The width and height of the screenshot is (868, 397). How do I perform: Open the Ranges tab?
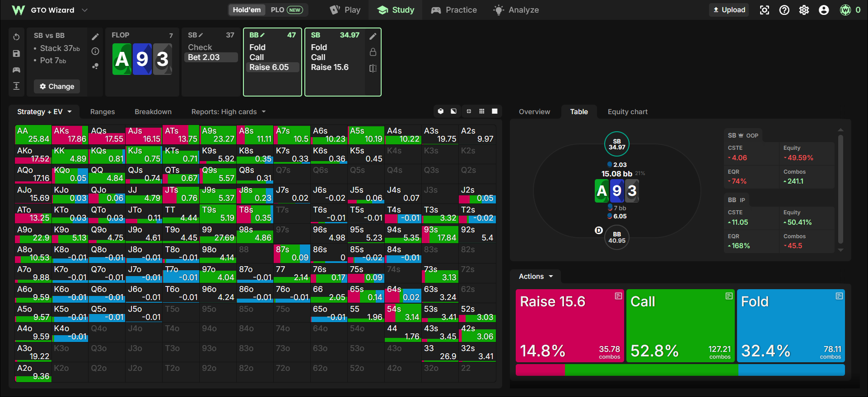pos(103,112)
